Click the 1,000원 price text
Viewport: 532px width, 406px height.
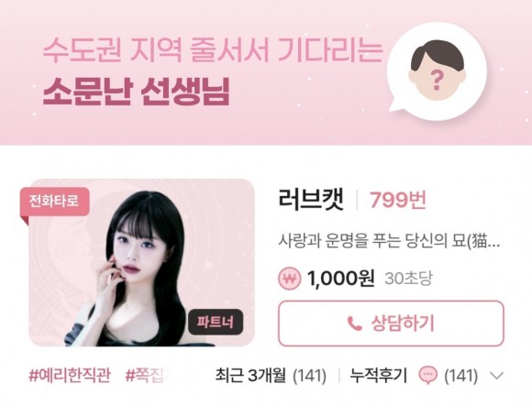[x=340, y=279]
